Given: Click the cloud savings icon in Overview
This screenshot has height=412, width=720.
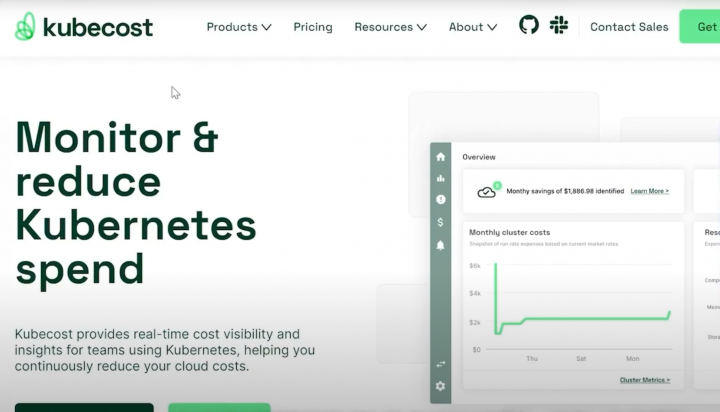Looking at the screenshot, I should 487,191.
